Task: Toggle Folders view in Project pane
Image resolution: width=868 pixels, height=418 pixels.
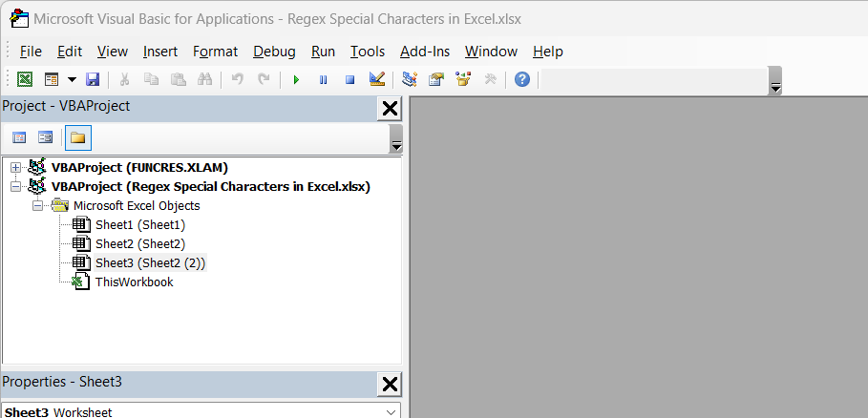Action: pyautogui.click(x=78, y=137)
